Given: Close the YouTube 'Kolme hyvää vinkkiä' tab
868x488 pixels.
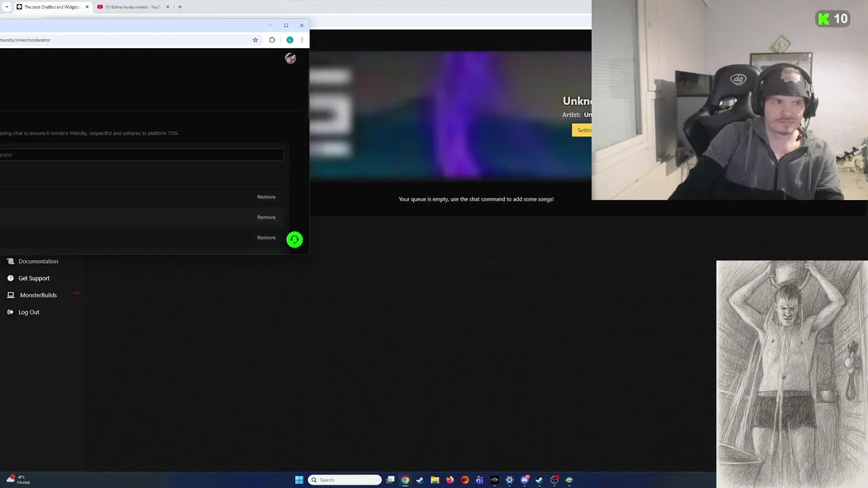Looking at the screenshot, I should click(167, 7).
